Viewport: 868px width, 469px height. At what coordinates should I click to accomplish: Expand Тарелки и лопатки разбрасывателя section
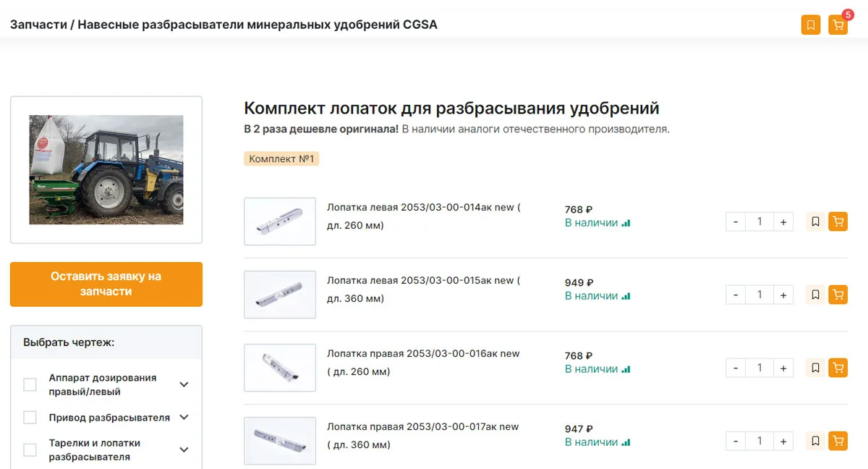[x=184, y=449]
